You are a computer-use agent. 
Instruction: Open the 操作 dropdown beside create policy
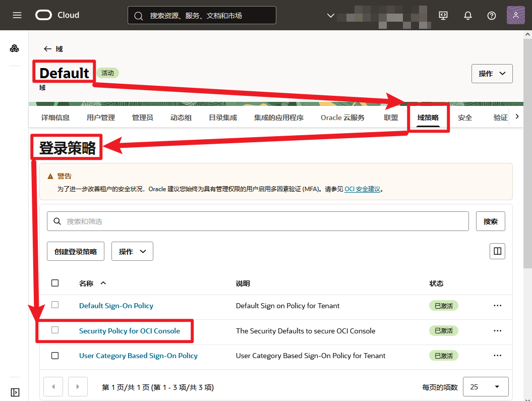[132, 251]
